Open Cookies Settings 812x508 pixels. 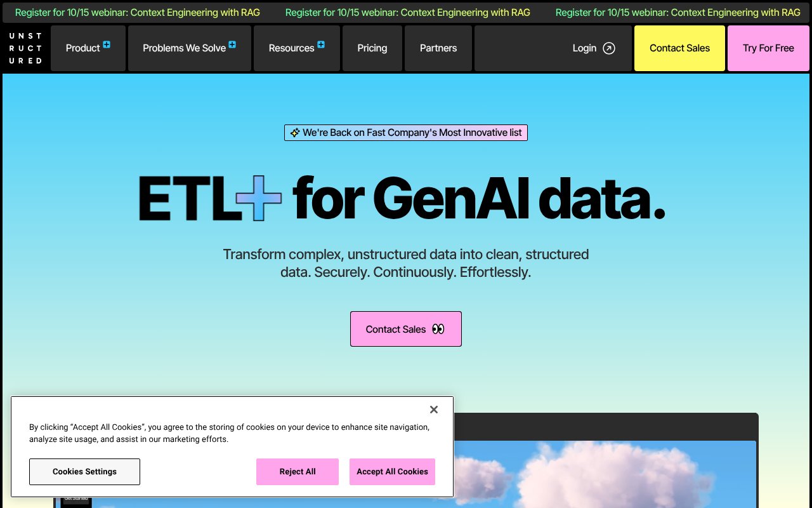click(84, 471)
